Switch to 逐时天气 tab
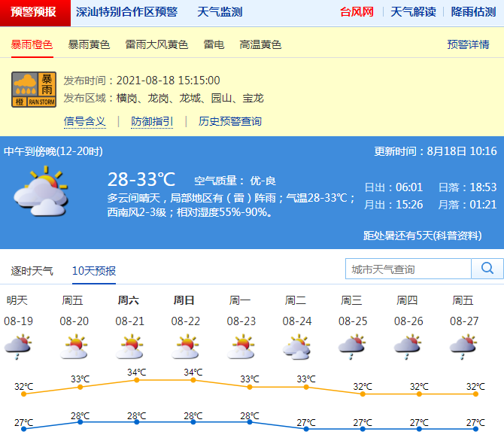This screenshot has width=504, height=438. 32,271
